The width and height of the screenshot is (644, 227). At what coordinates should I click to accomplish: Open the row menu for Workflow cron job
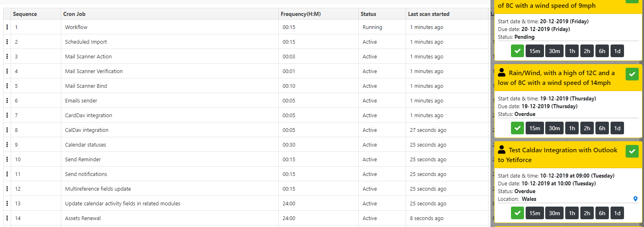(7, 27)
